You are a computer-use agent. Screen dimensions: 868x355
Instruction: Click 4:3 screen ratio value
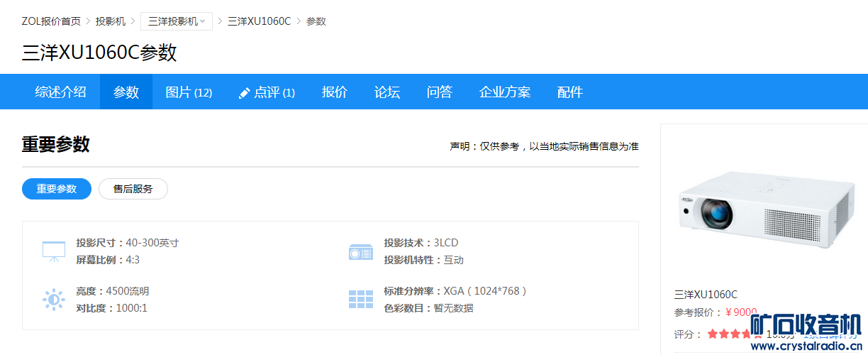coord(133,260)
